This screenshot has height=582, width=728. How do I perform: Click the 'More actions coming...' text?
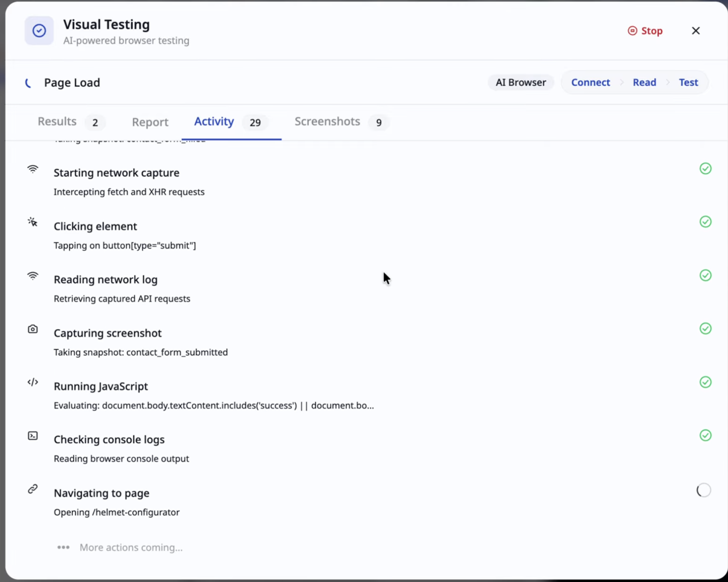[131, 548]
